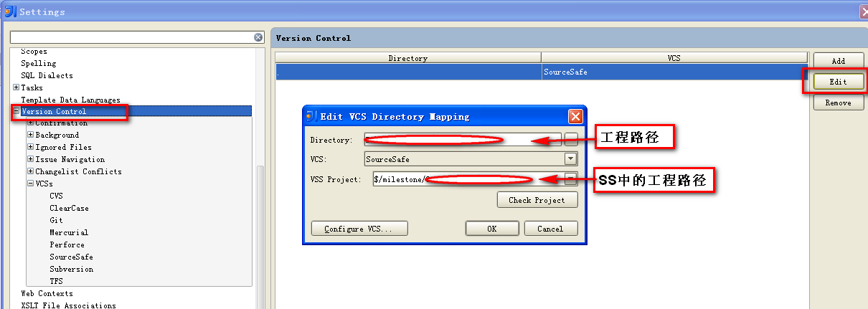Select Spelling settings entry
Image resolution: width=868 pixels, height=309 pixels.
(38, 63)
